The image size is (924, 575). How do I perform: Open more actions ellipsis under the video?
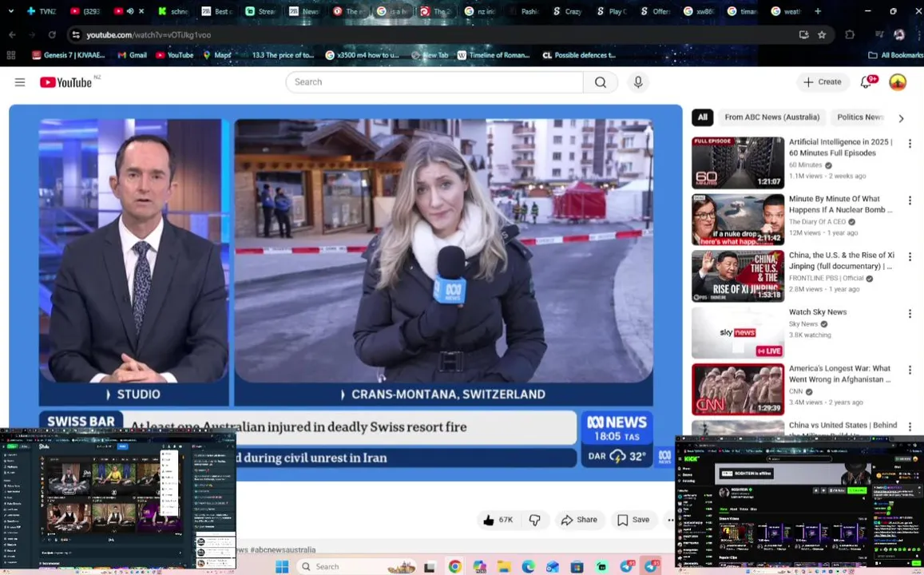tap(670, 520)
